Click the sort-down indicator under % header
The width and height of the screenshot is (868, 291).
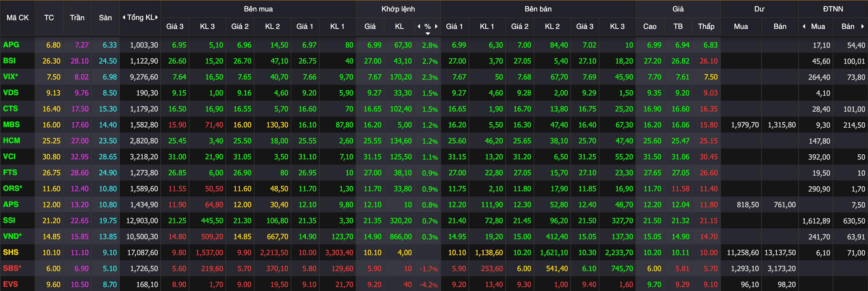tap(428, 33)
